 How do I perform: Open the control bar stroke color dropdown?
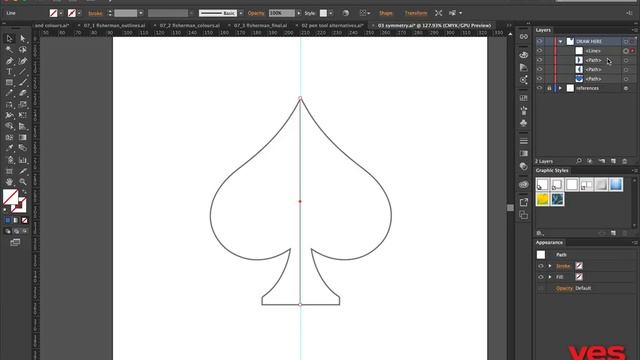click(79, 13)
